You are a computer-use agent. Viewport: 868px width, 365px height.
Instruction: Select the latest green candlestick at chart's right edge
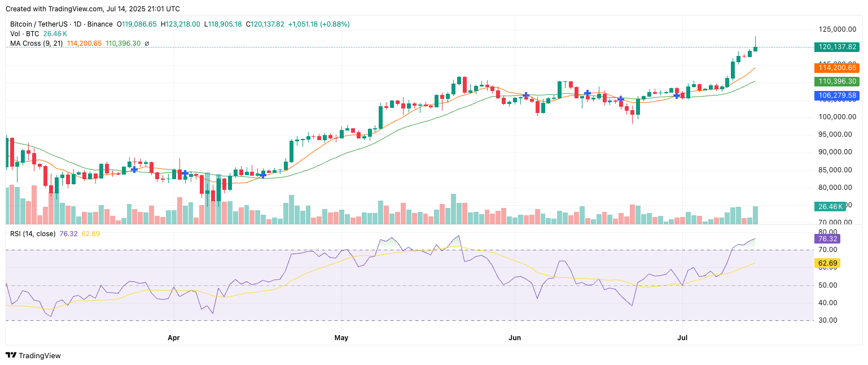pos(755,48)
